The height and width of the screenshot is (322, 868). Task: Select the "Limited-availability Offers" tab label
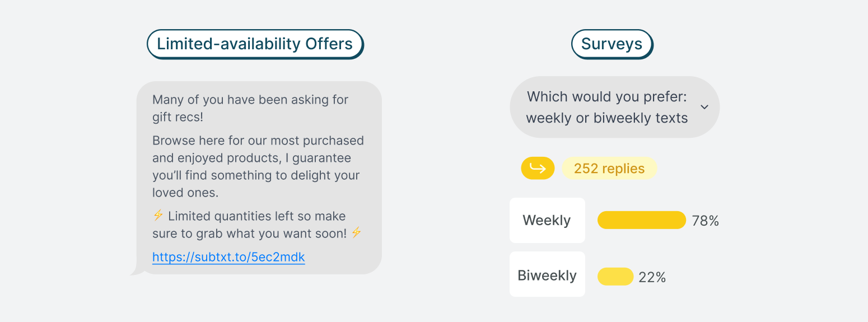[x=255, y=44]
